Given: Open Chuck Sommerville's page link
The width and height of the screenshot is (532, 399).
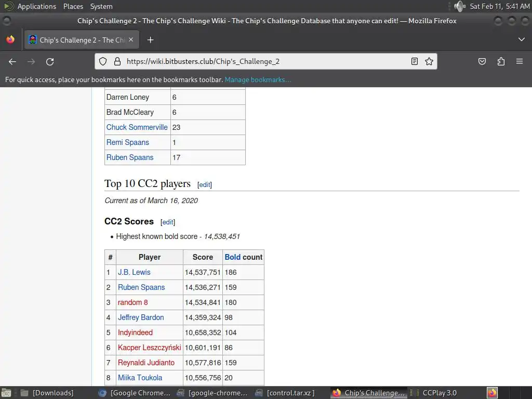Looking at the screenshot, I should [137, 127].
